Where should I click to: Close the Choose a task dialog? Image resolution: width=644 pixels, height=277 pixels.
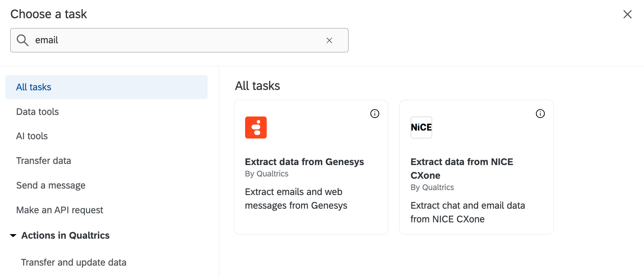click(x=627, y=14)
